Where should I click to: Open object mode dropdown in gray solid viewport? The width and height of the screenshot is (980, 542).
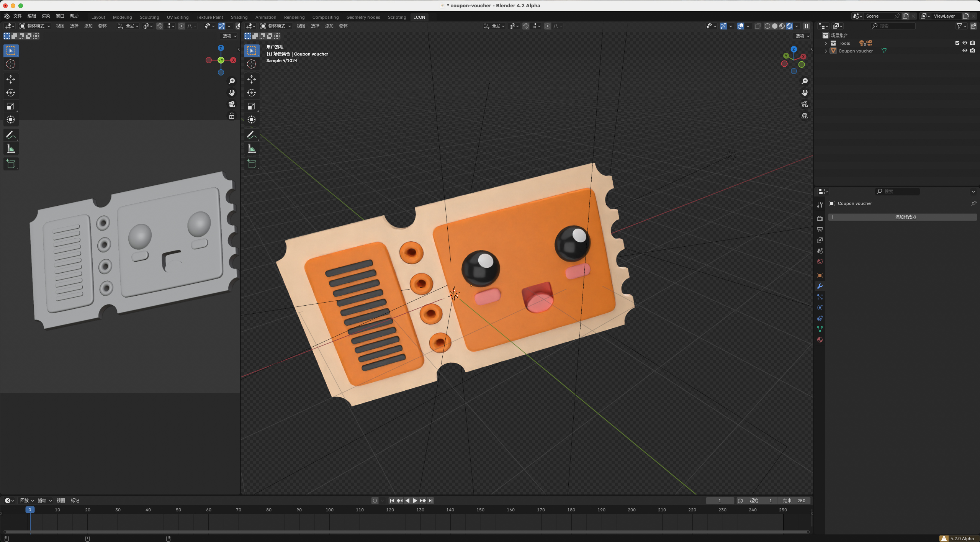click(35, 26)
